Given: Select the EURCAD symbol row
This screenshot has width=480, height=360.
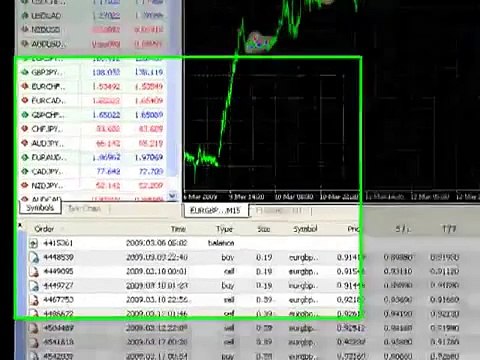Looking at the screenshot, I should click(93, 100).
